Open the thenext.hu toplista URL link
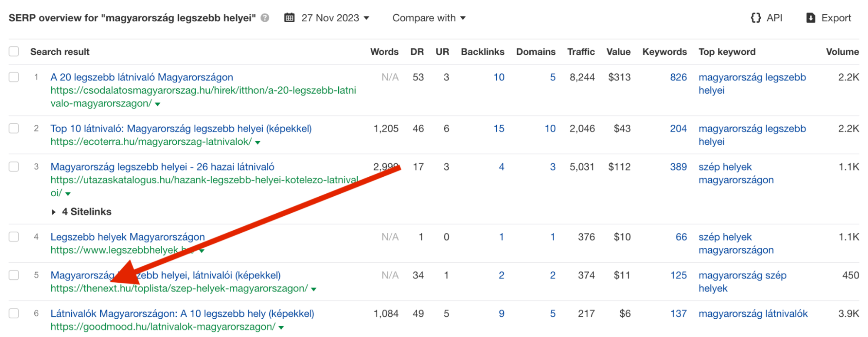The height and width of the screenshot is (337, 868). (179, 288)
